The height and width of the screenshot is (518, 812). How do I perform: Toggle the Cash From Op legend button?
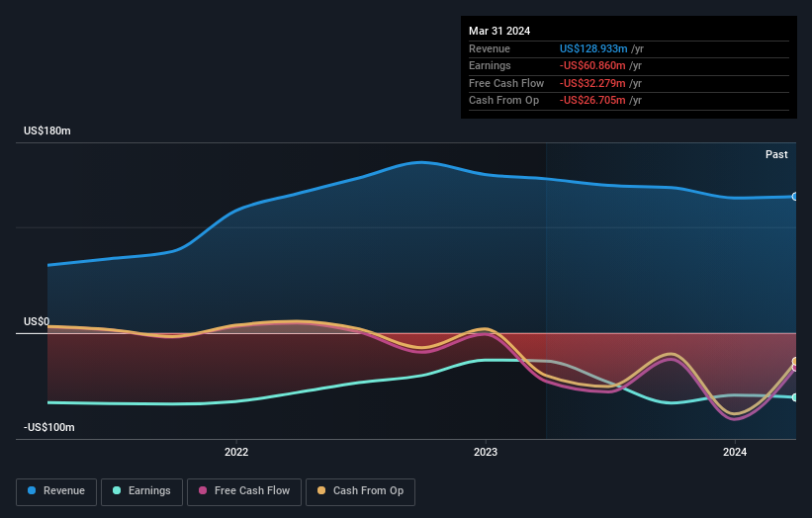pyautogui.click(x=360, y=491)
